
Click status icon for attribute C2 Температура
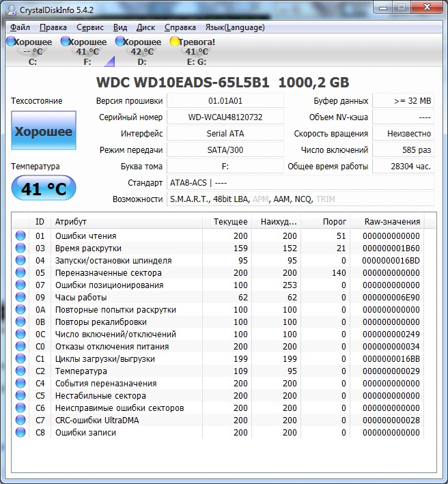click(20, 371)
